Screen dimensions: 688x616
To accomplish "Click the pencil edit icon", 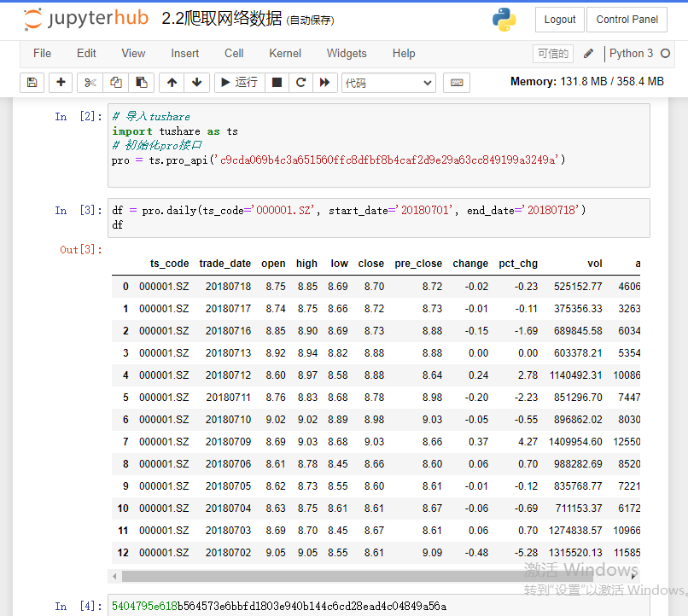I will point(588,54).
